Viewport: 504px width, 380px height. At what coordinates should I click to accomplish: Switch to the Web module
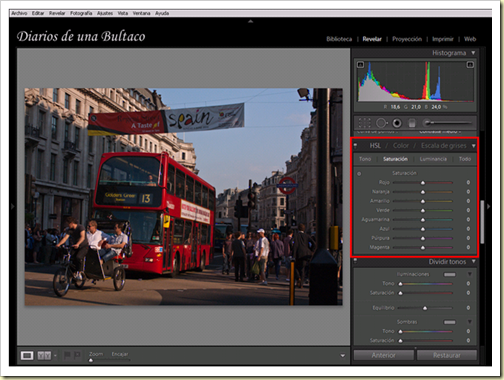470,39
